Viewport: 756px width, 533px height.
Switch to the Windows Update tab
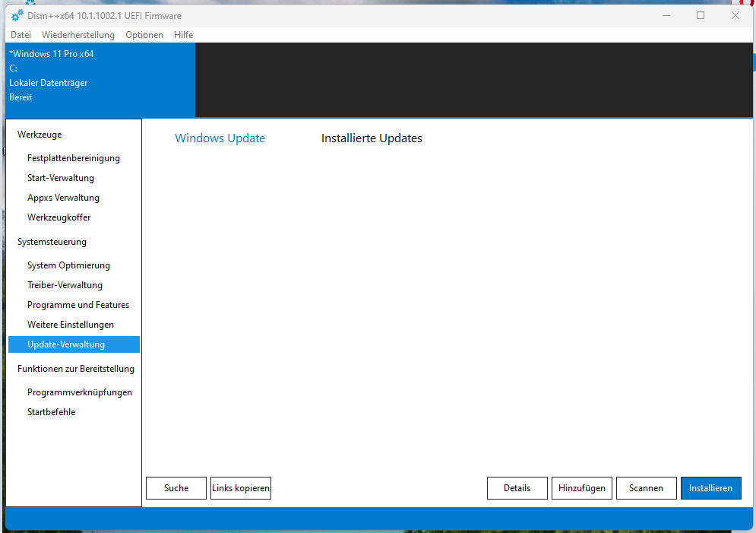point(220,138)
